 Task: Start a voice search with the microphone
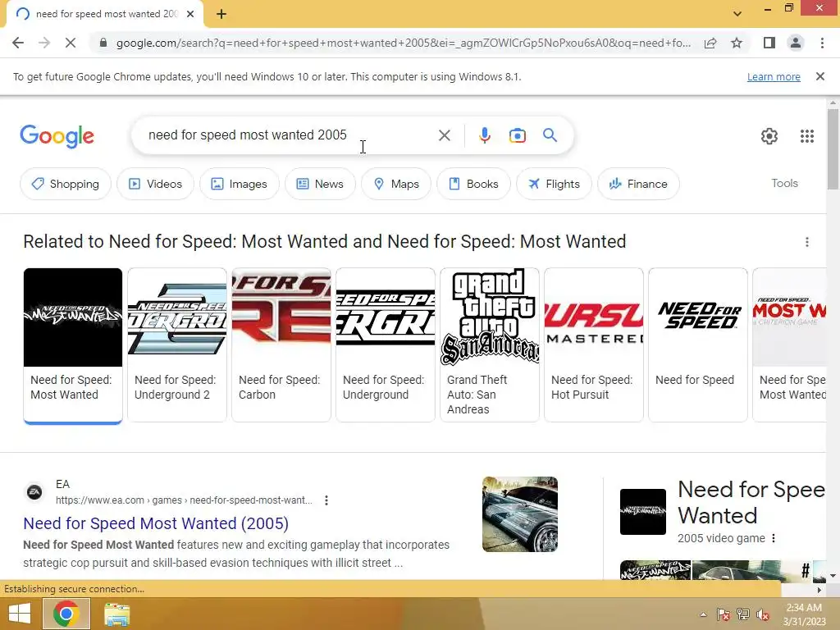[484, 135]
